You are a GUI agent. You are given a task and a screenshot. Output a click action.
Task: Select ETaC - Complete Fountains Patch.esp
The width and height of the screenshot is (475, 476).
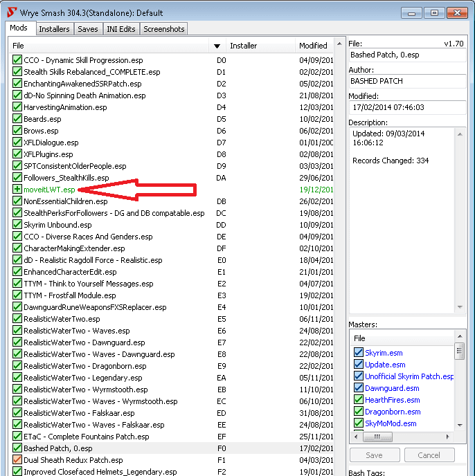(x=172, y=437)
